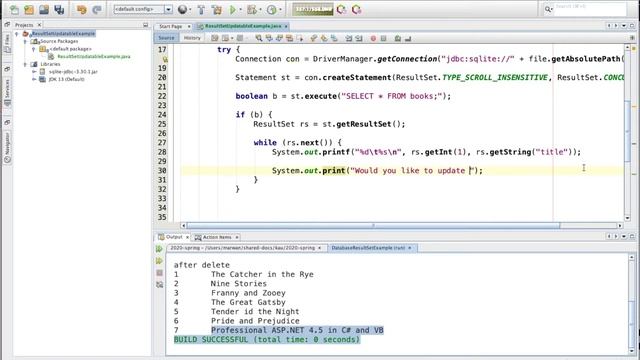This screenshot has height=360, width=640.
Task: Open the Run Project dropdown arrow
Action: pyautogui.click(x=240, y=9)
